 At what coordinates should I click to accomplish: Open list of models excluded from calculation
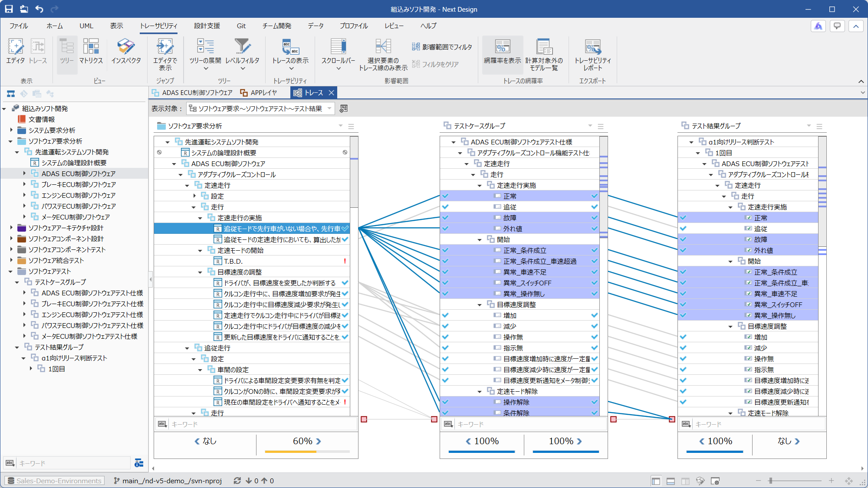[x=544, y=47]
